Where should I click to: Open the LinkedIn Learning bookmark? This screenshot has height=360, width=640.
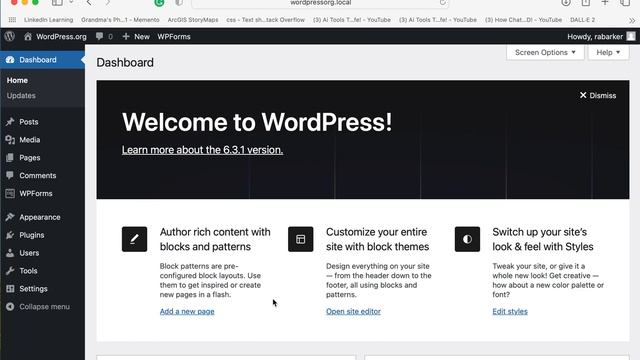click(x=49, y=20)
